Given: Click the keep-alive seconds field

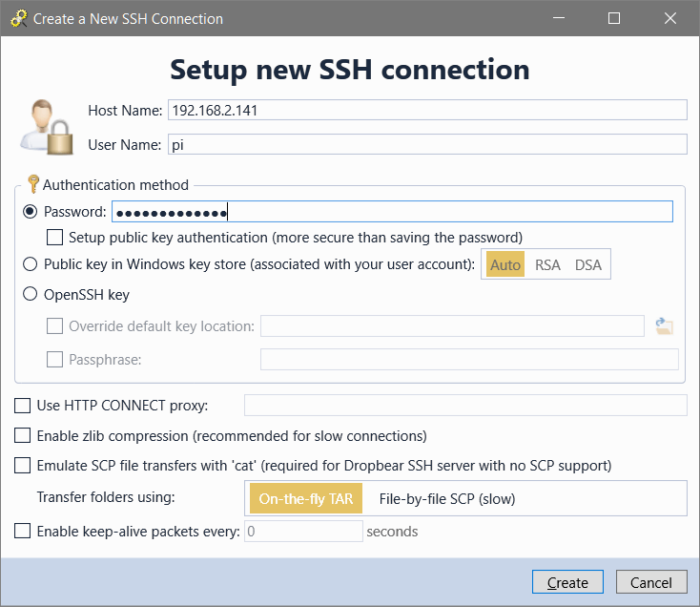Looking at the screenshot, I should click(303, 531).
